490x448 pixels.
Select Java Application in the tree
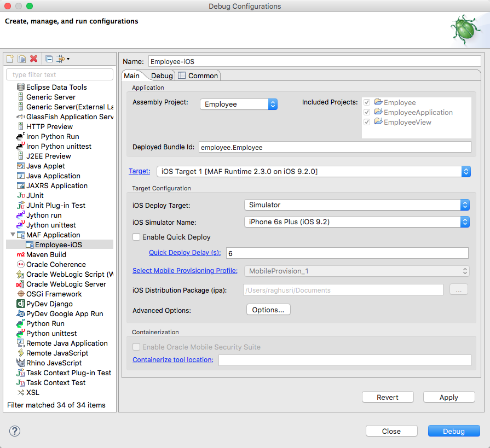[x=54, y=176]
